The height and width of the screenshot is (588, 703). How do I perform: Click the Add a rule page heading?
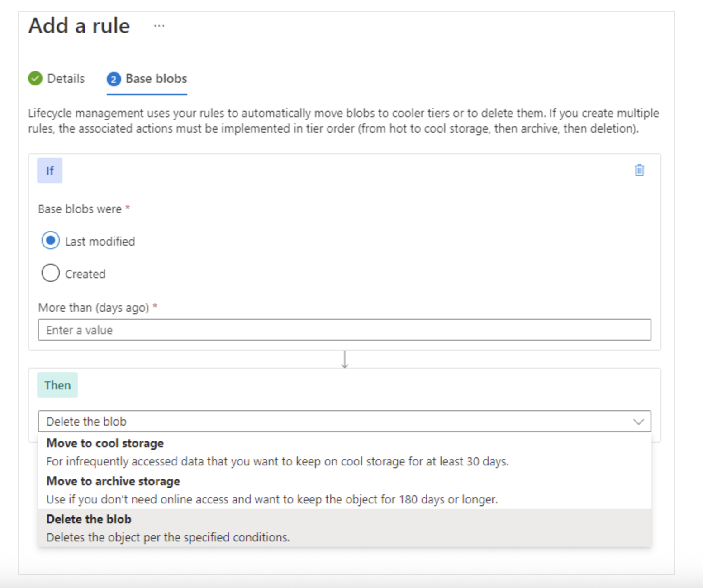[x=79, y=26]
